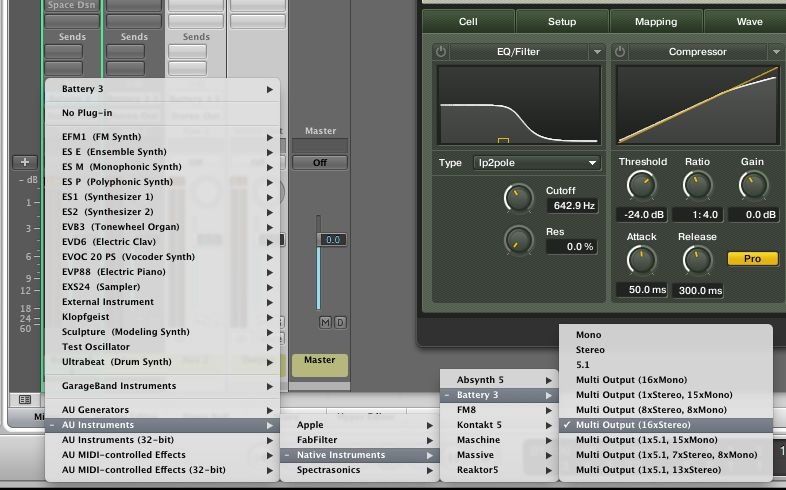Open the Reaktor5 submenu
Viewport: 786px width, 490px height.
click(499, 470)
